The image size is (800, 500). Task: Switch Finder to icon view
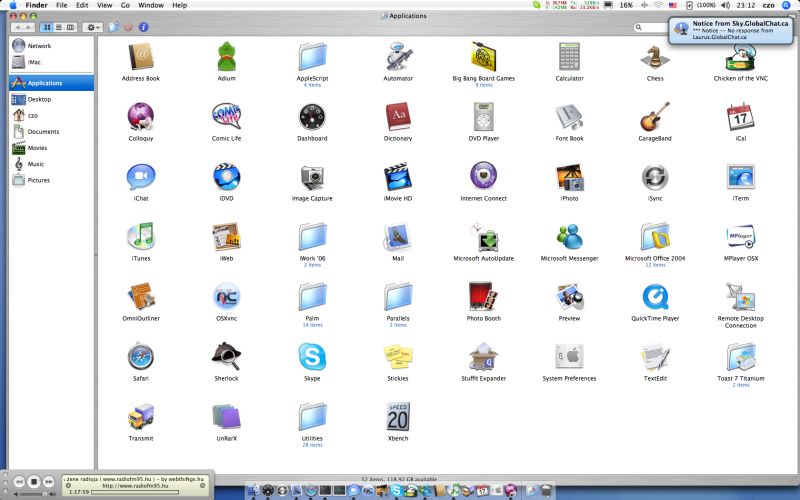[x=47, y=27]
